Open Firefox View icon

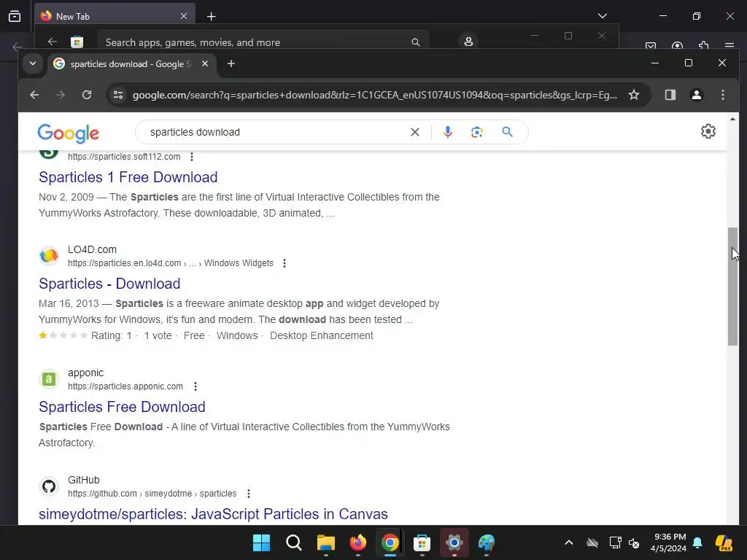point(15,16)
